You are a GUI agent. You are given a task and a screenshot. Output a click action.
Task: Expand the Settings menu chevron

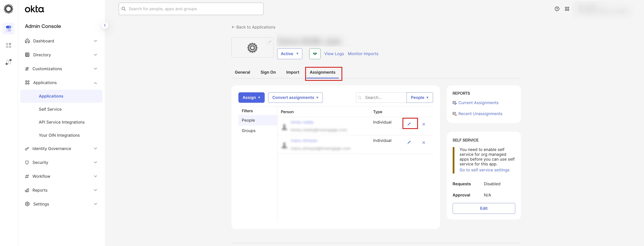[95, 204]
